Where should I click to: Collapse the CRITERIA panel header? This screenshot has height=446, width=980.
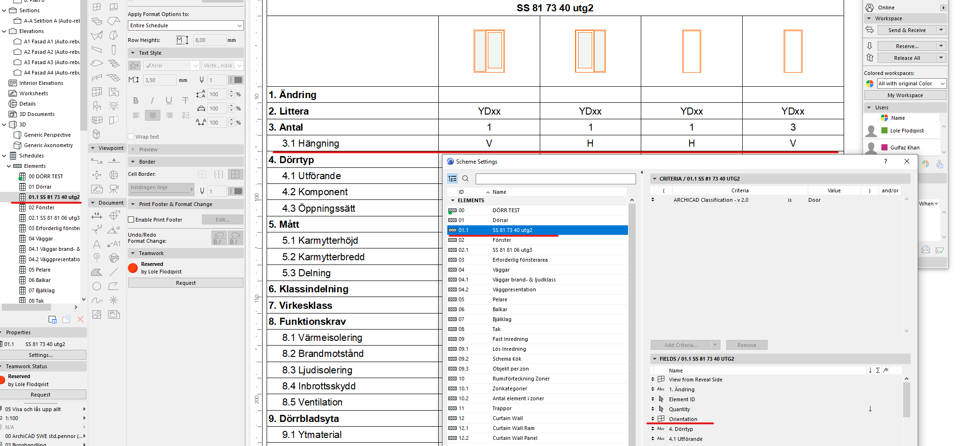pyautogui.click(x=654, y=179)
